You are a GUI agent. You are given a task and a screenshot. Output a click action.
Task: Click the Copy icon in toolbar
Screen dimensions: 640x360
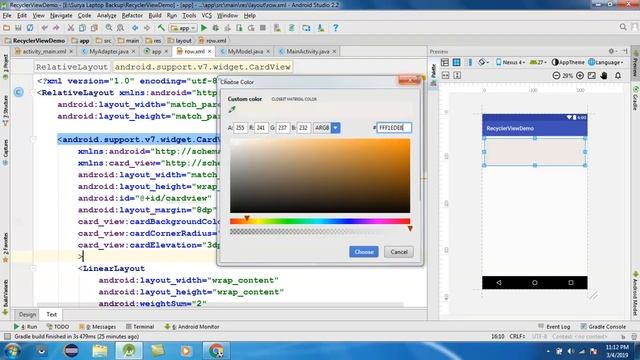click(x=82, y=28)
